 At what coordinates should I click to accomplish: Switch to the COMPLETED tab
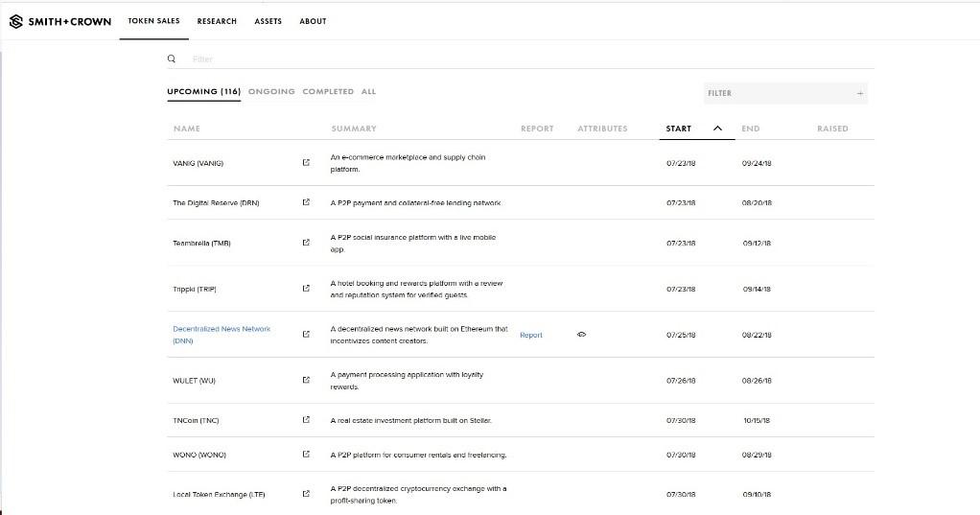click(328, 91)
